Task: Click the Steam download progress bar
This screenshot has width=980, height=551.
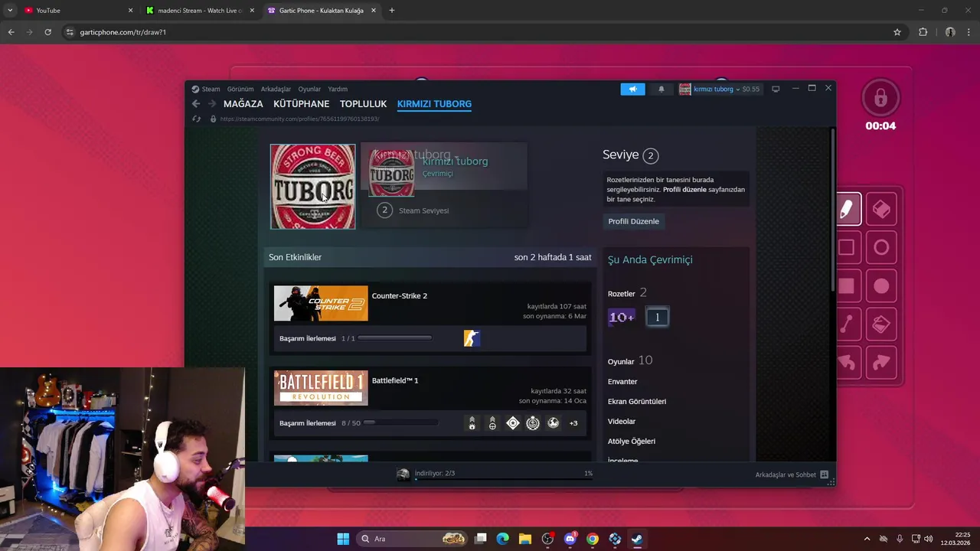Action: coord(504,479)
